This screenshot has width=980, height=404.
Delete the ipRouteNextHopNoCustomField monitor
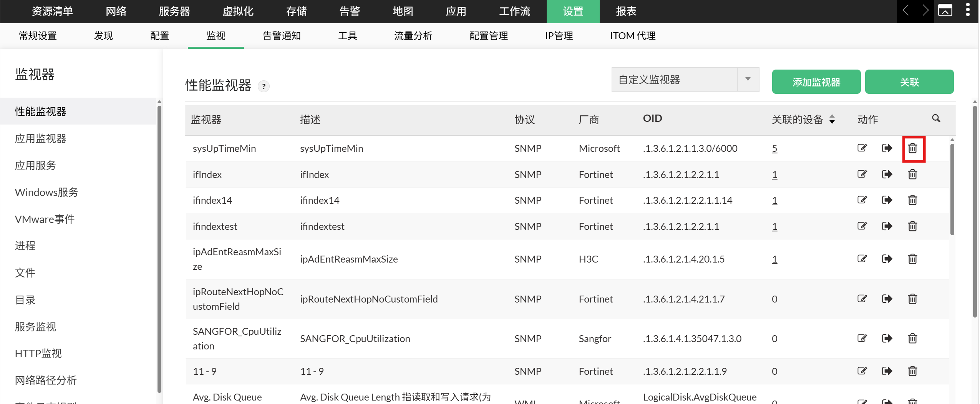pyautogui.click(x=912, y=299)
